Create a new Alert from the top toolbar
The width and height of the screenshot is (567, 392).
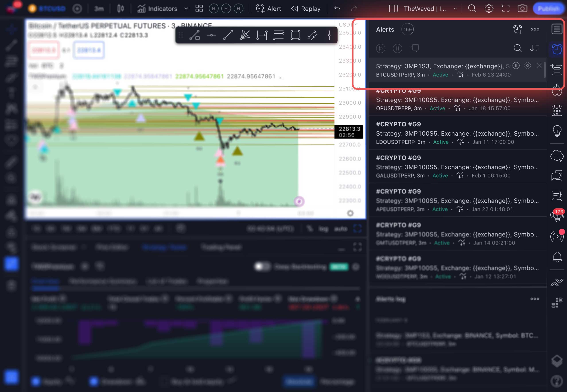tap(268, 9)
